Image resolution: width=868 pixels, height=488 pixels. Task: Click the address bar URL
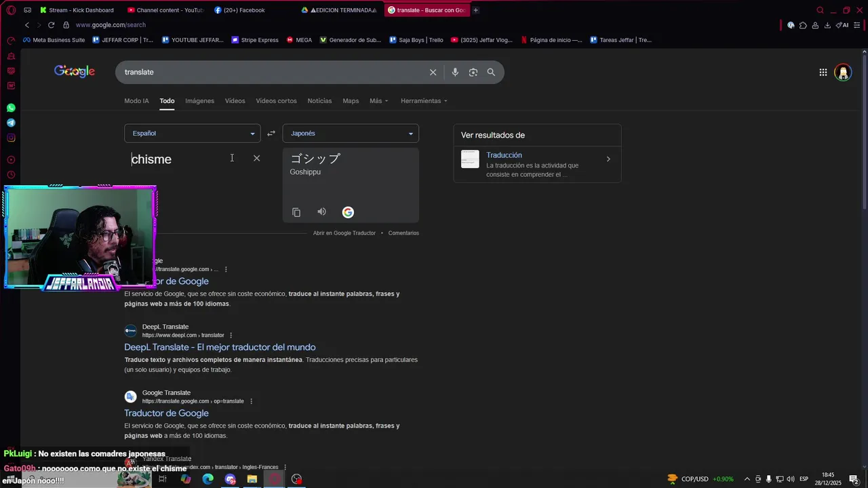point(111,25)
